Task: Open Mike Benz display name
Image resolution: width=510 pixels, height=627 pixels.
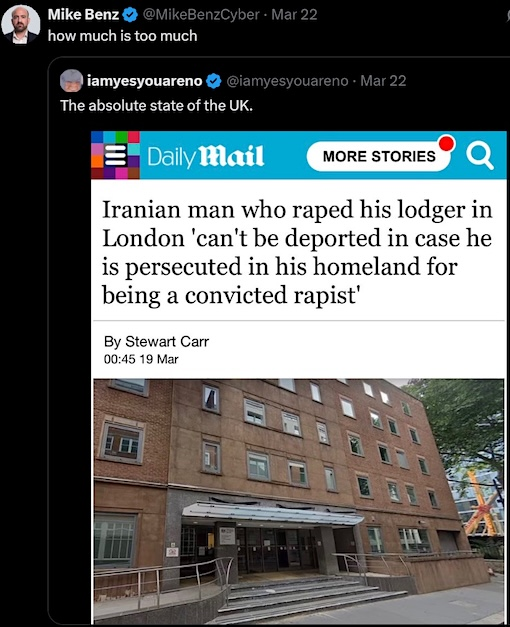Action: 83,15
